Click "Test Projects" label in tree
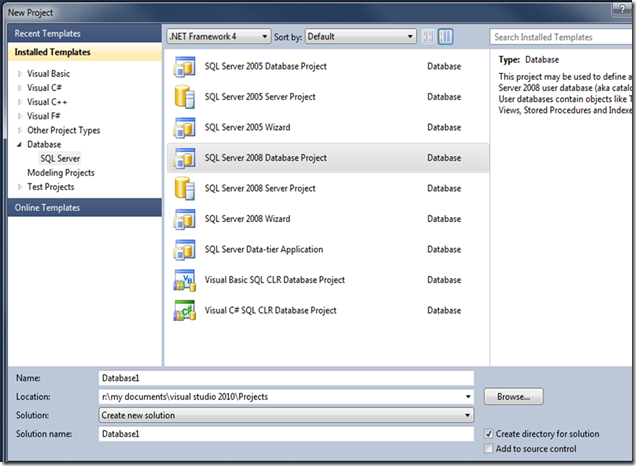636x466 pixels. [51, 187]
